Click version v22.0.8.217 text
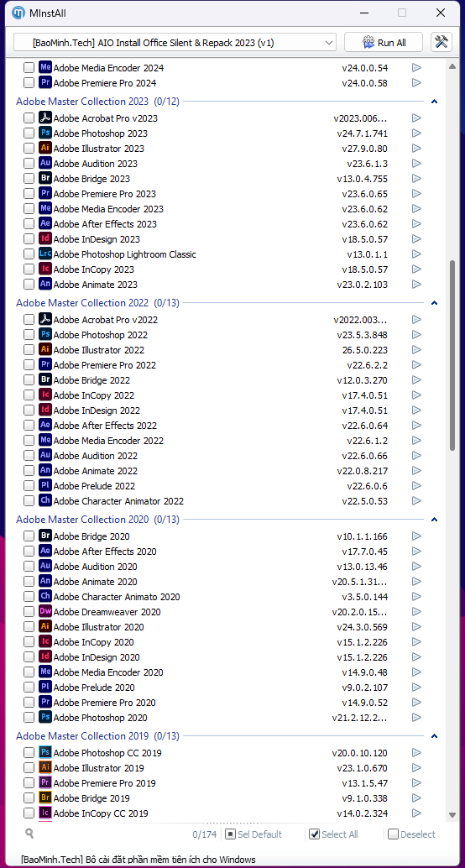 point(362,471)
